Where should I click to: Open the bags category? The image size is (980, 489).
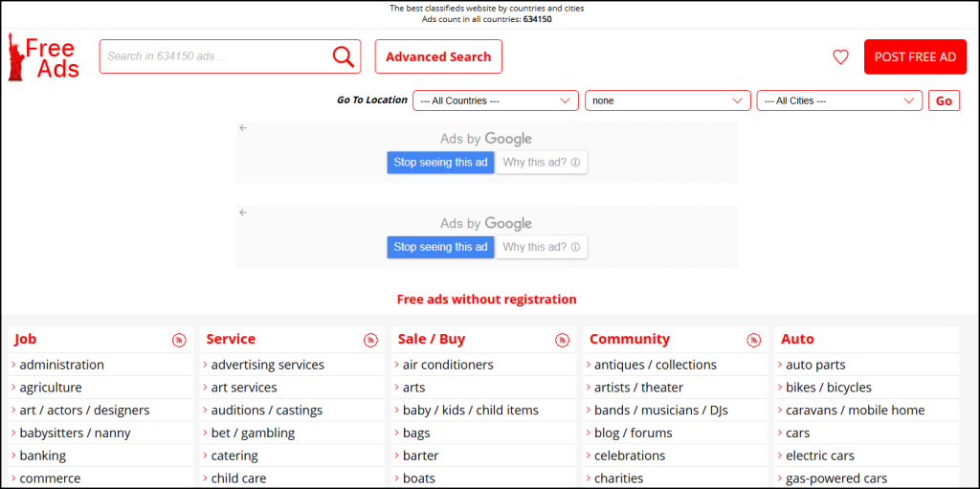(416, 433)
